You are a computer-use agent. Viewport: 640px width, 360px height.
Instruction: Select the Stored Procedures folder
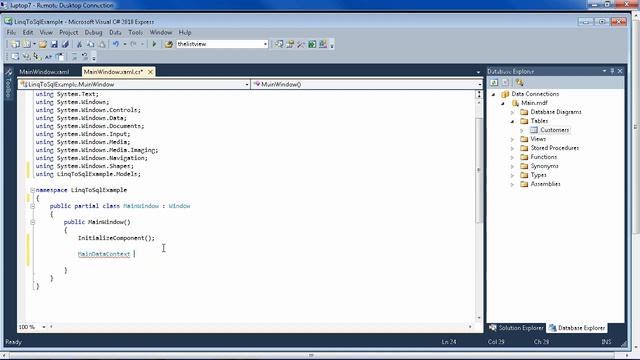coord(554,148)
